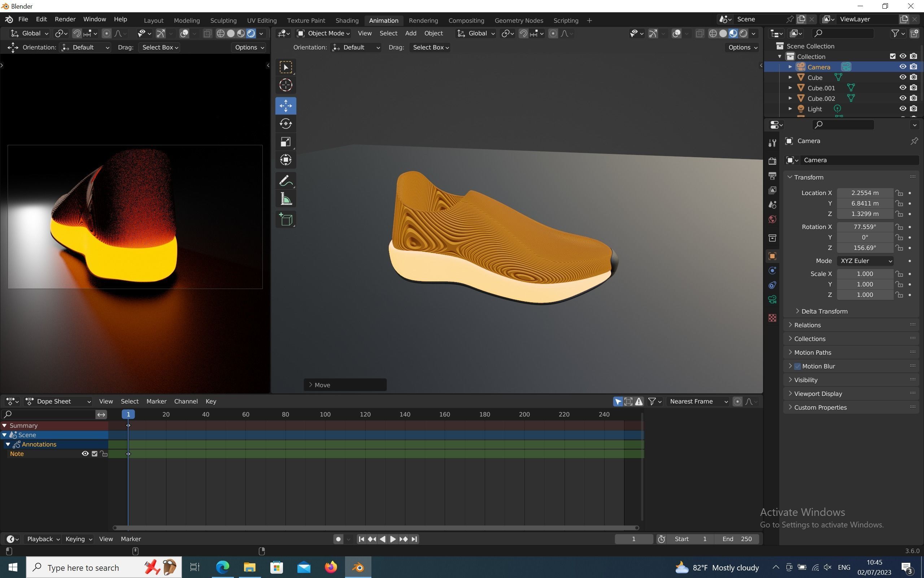The image size is (924, 578).
Task: Open the Scene properties tab
Action: (x=772, y=205)
